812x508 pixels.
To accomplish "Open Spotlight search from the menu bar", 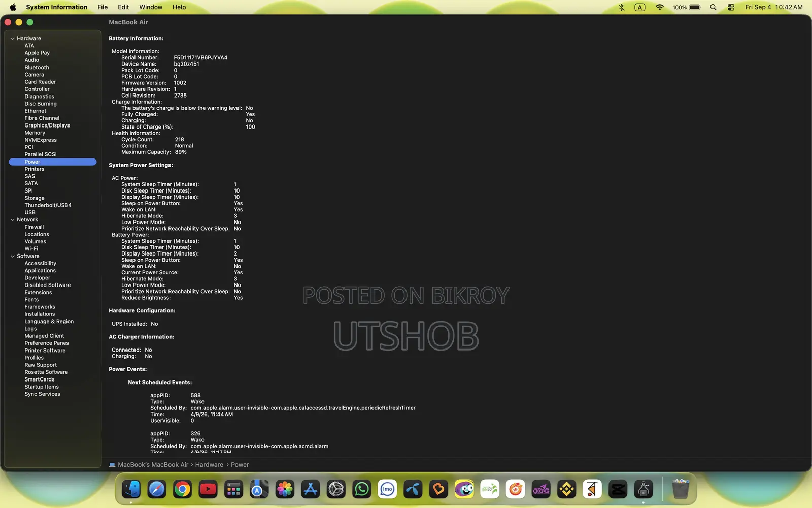I will click(x=714, y=7).
